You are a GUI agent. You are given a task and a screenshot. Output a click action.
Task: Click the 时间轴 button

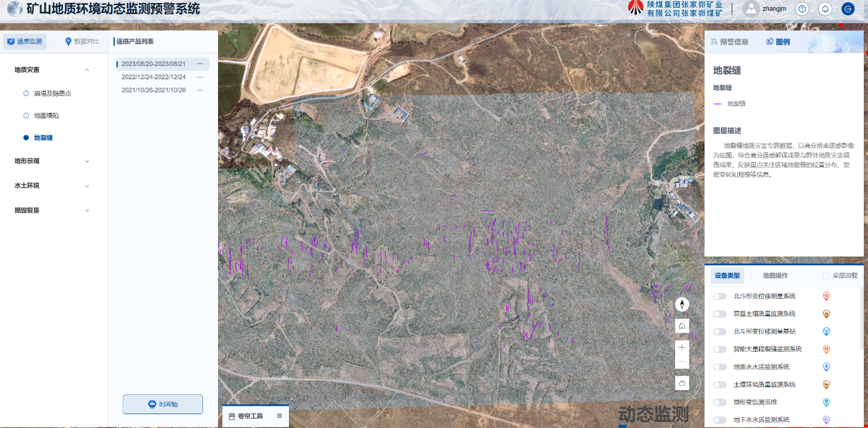point(163,404)
